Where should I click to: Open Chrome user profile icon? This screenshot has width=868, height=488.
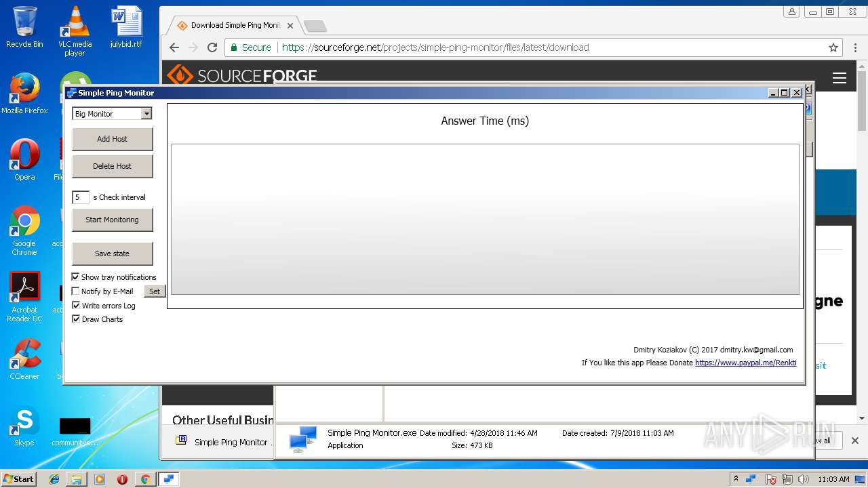pyautogui.click(x=791, y=12)
